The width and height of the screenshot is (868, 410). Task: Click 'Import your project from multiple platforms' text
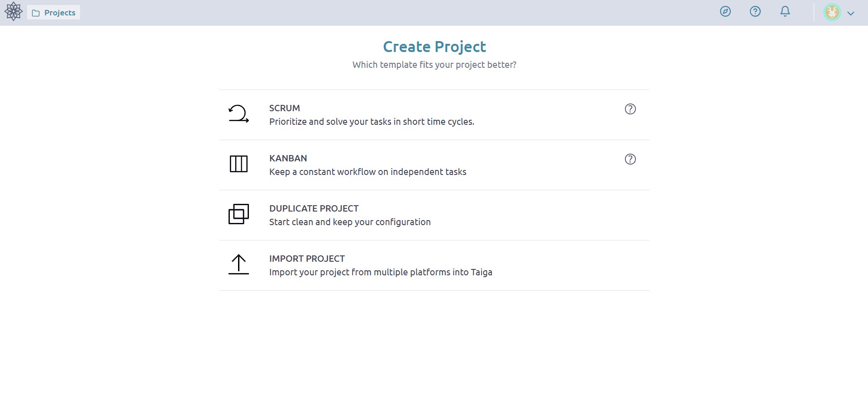(381, 272)
